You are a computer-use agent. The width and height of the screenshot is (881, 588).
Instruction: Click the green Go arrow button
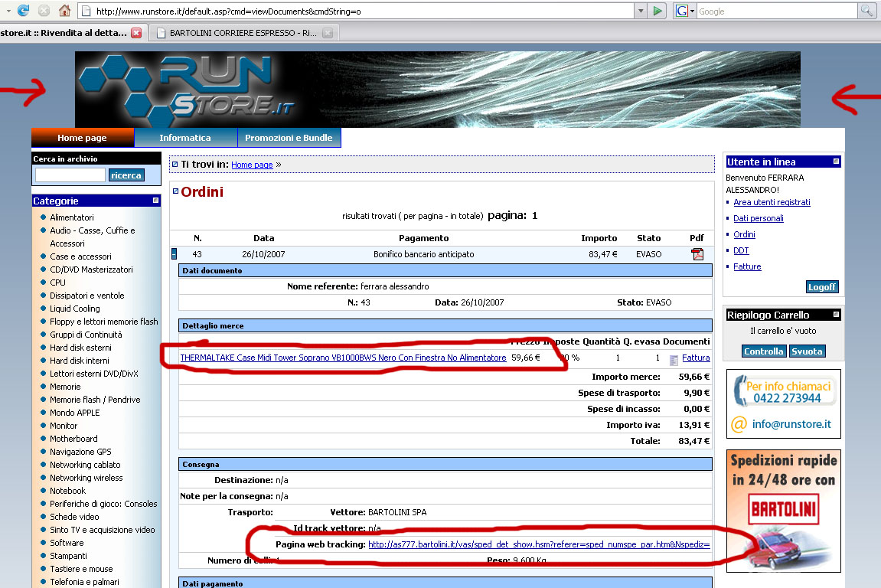[657, 11]
